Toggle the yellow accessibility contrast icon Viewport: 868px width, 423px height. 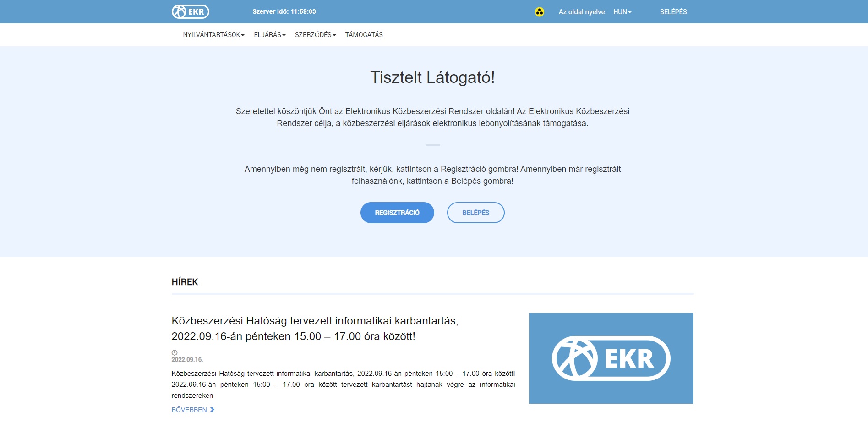coord(540,12)
